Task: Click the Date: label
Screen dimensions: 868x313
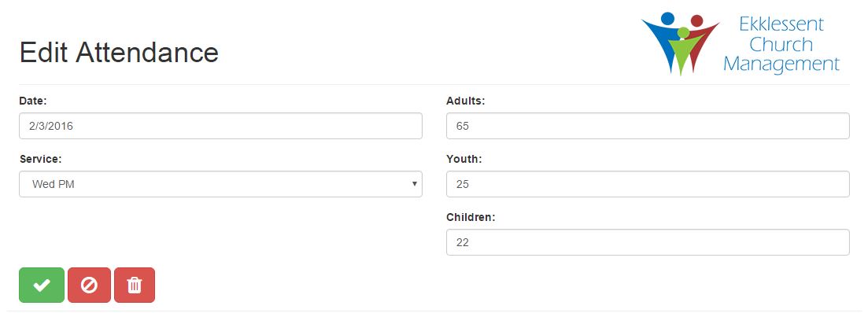Action: (33, 101)
